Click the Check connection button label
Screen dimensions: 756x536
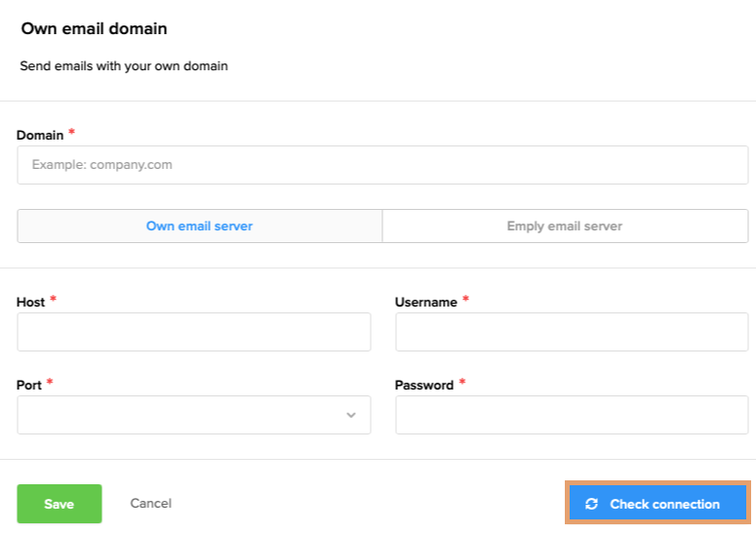tap(664, 505)
